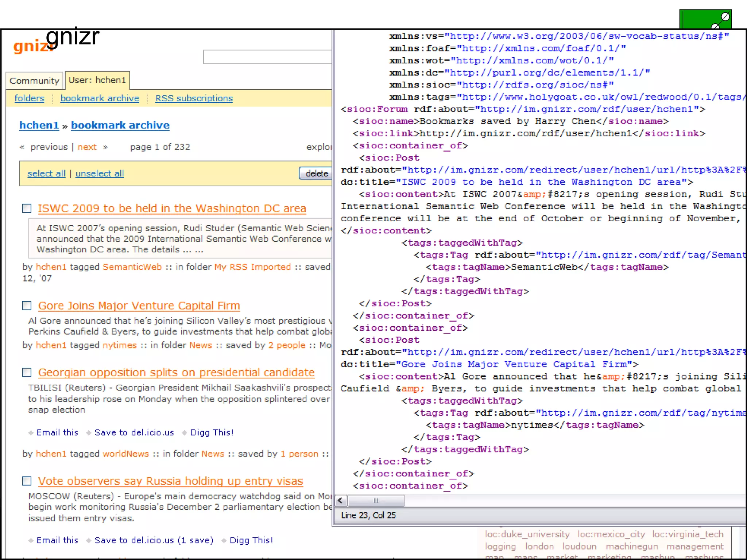Select the Georgian opposition bookmark checkbox
Image resolution: width=747 pixels, height=560 pixels.
27,372
